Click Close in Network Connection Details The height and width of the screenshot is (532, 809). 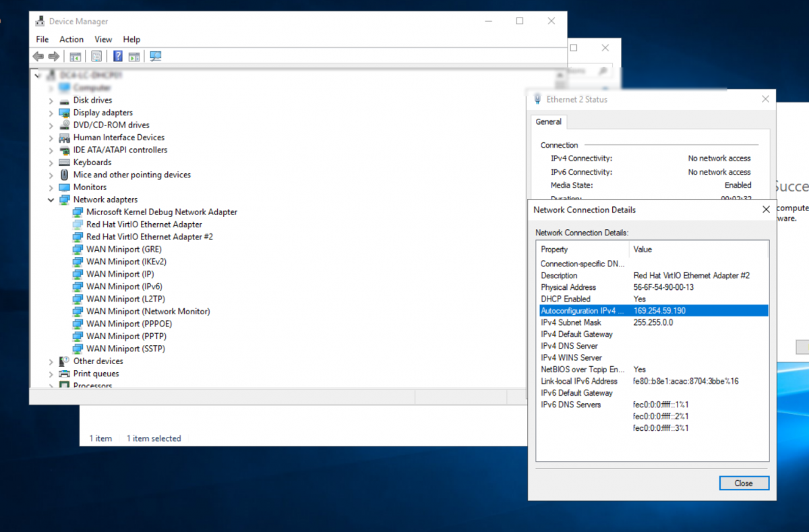click(744, 483)
